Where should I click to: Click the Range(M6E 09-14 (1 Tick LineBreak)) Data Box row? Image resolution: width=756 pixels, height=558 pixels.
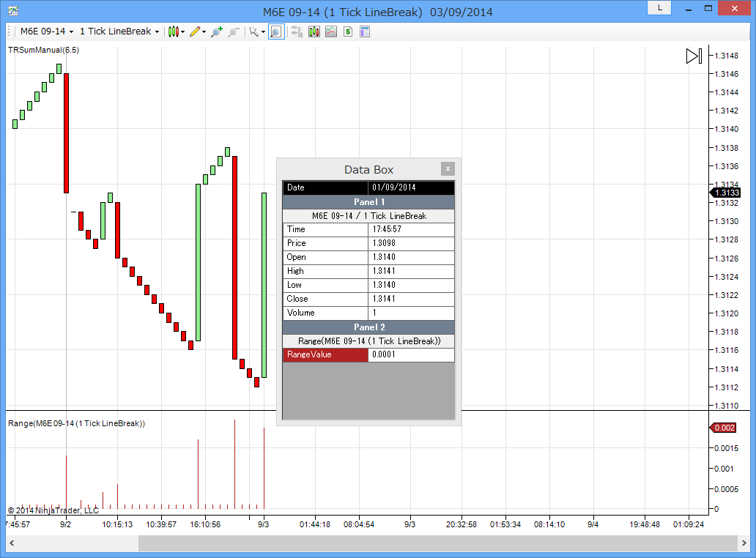point(368,341)
